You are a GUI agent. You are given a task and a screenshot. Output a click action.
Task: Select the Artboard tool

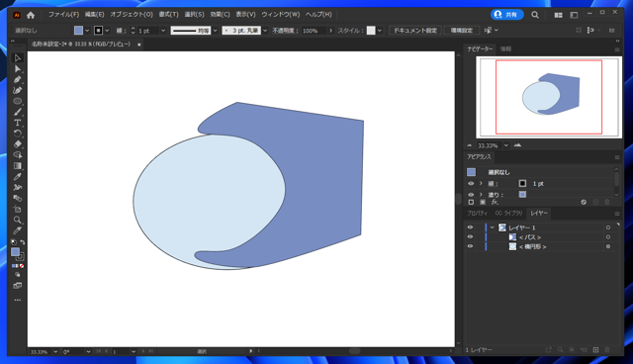(x=18, y=209)
